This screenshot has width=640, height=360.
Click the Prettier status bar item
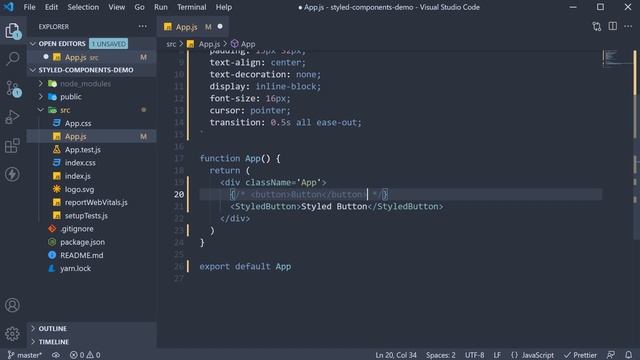click(580, 355)
